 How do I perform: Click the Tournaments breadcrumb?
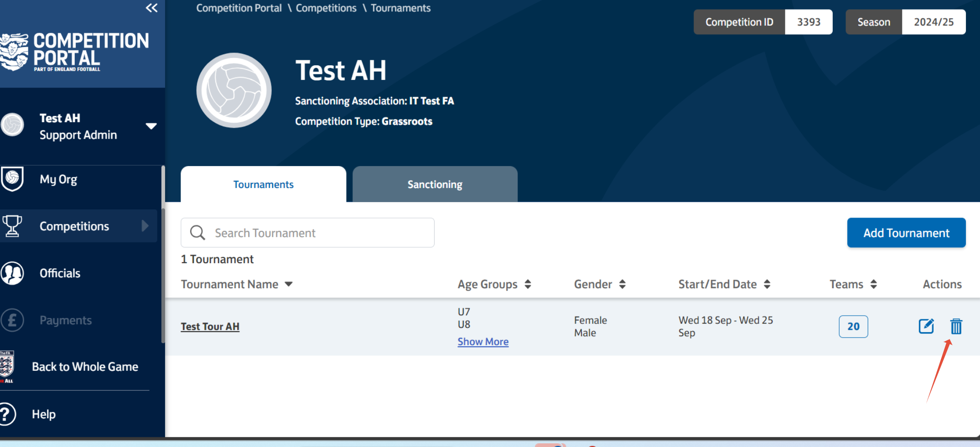click(x=400, y=8)
